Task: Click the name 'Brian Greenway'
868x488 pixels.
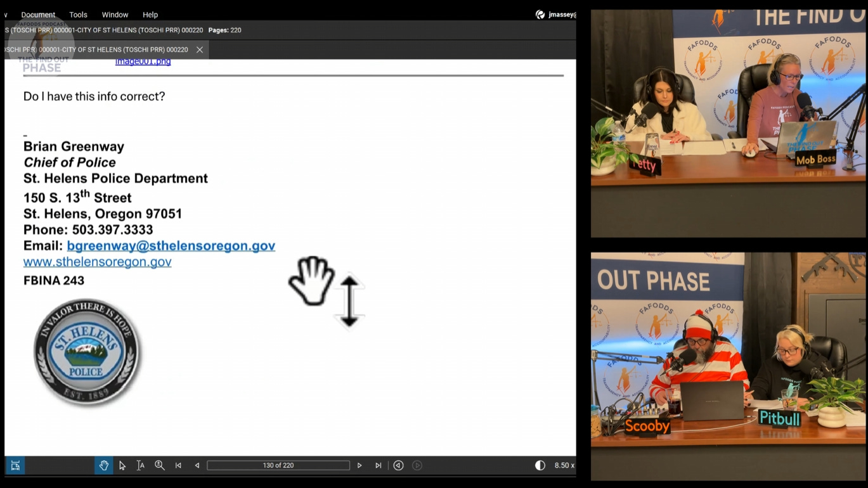Action: pos(74,146)
